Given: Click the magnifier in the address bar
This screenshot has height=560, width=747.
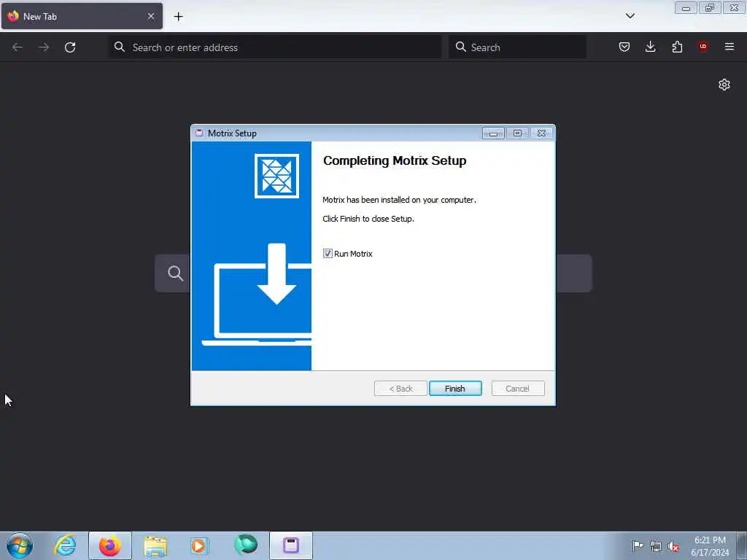Looking at the screenshot, I should (120, 47).
